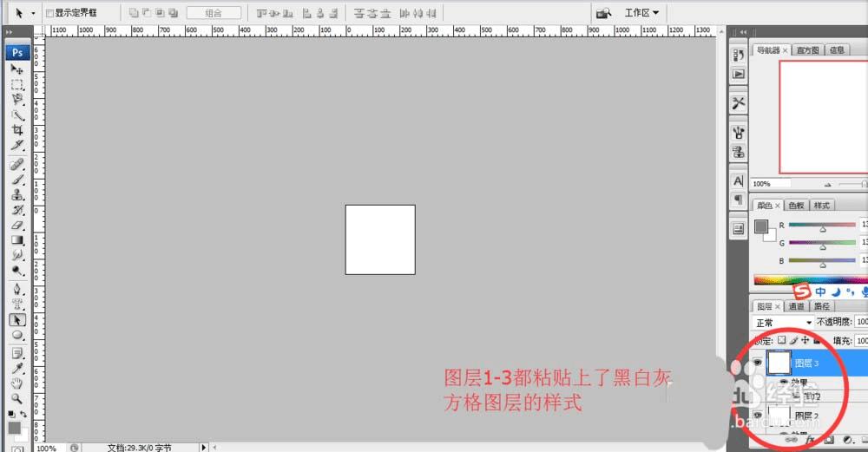
Task: Select the Dodge tool
Action: [x=17, y=271]
